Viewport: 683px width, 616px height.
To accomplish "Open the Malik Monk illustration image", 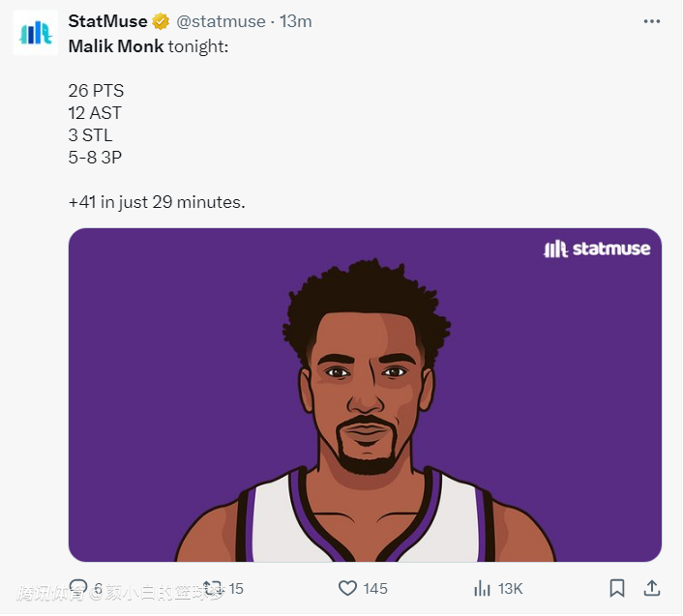I will 365,406.
